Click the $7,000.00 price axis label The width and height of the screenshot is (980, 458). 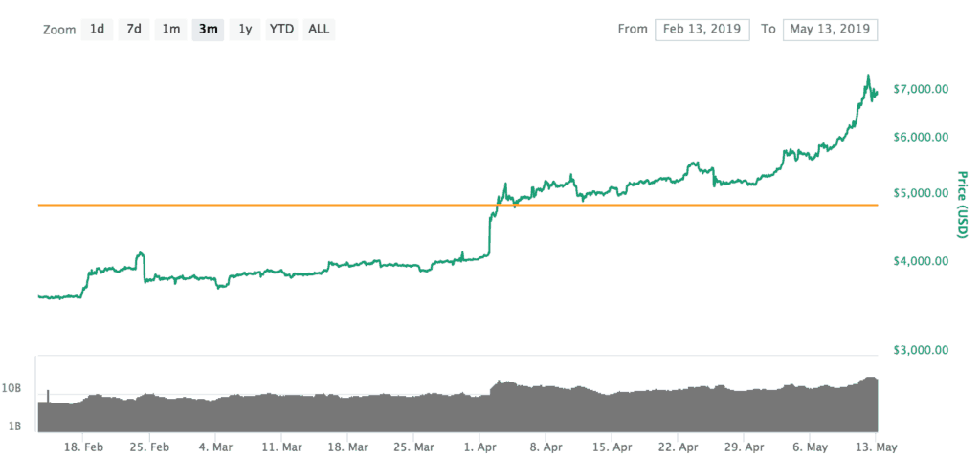pyautogui.click(x=920, y=89)
